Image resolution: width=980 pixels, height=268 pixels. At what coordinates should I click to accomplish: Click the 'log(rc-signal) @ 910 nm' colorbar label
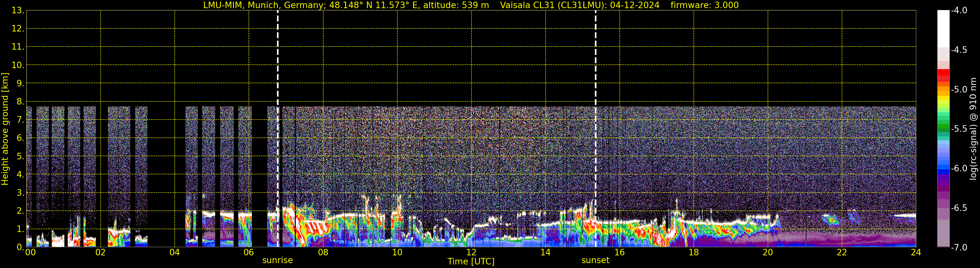pos(973,129)
